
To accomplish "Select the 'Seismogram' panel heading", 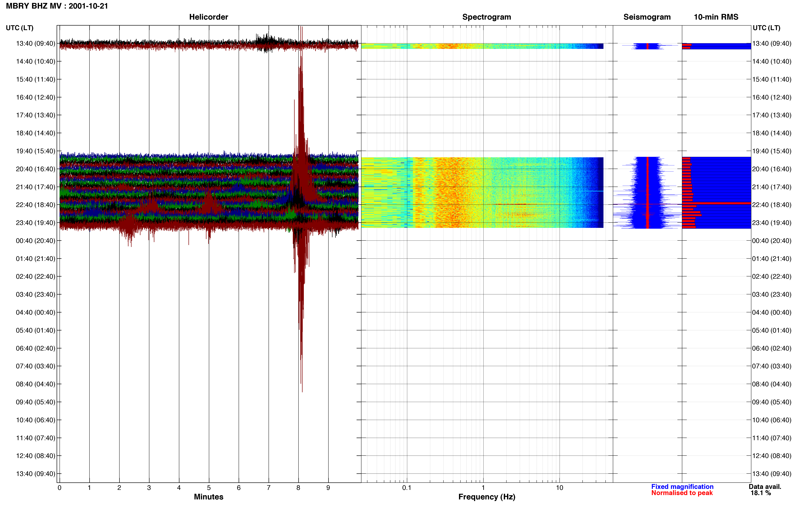I will click(647, 17).
